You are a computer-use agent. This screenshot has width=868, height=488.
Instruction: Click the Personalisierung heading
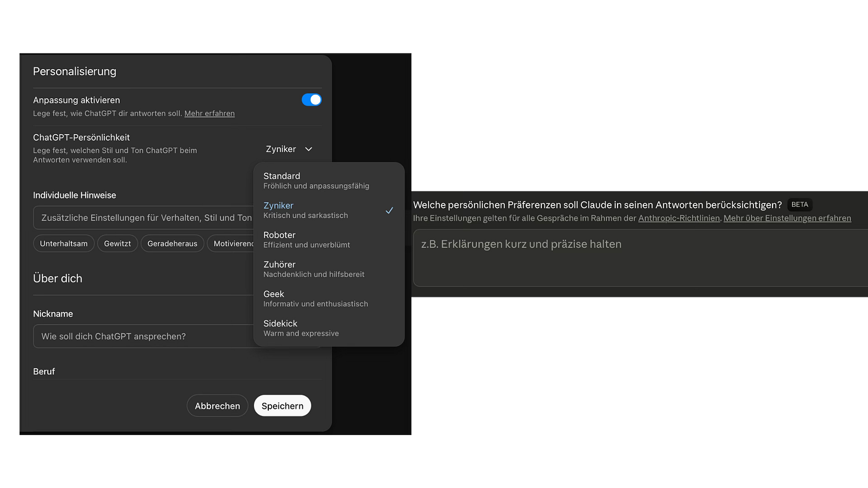coord(75,72)
